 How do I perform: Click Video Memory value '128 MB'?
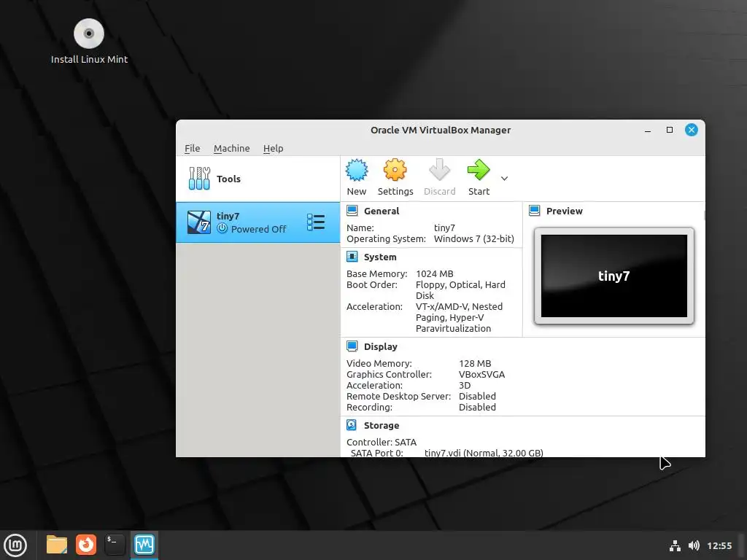(474, 363)
